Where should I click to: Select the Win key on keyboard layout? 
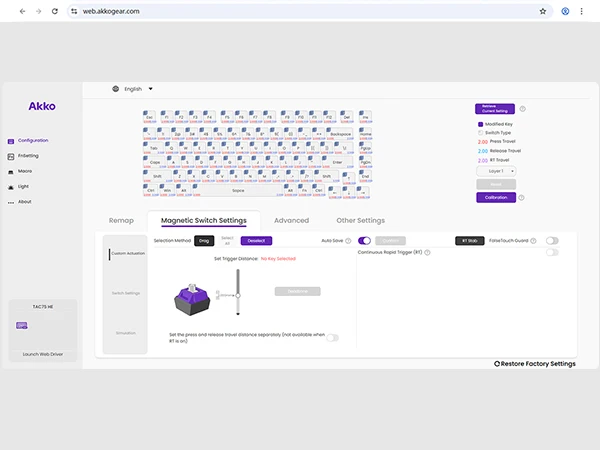coord(167,191)
